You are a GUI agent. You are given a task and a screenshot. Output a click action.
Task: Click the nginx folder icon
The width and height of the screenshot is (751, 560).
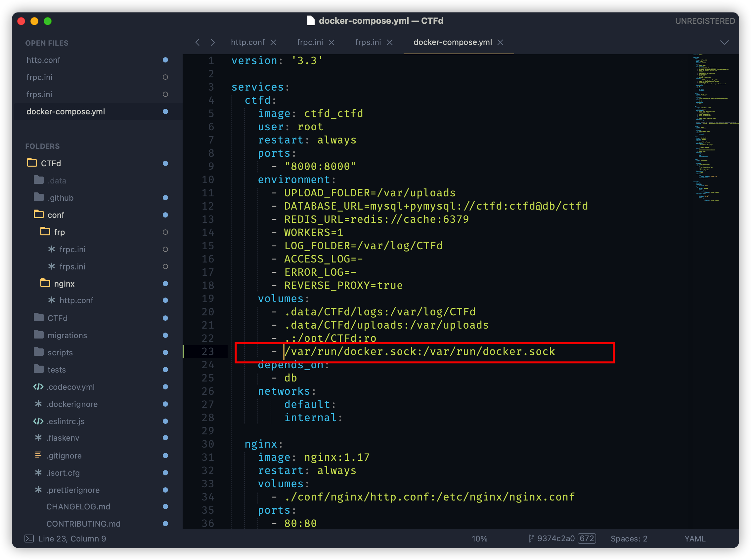[x=45, y=283]
